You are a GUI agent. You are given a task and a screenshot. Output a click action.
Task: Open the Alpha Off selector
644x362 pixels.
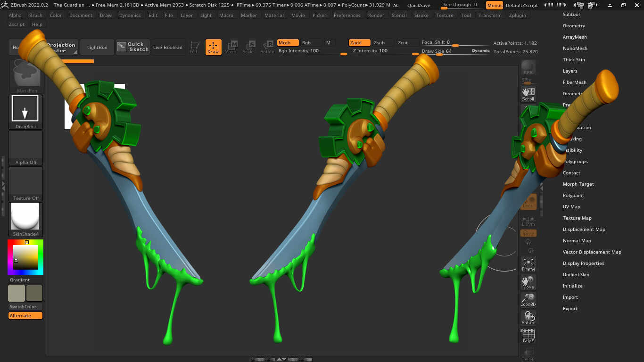(x=25, y=148)
